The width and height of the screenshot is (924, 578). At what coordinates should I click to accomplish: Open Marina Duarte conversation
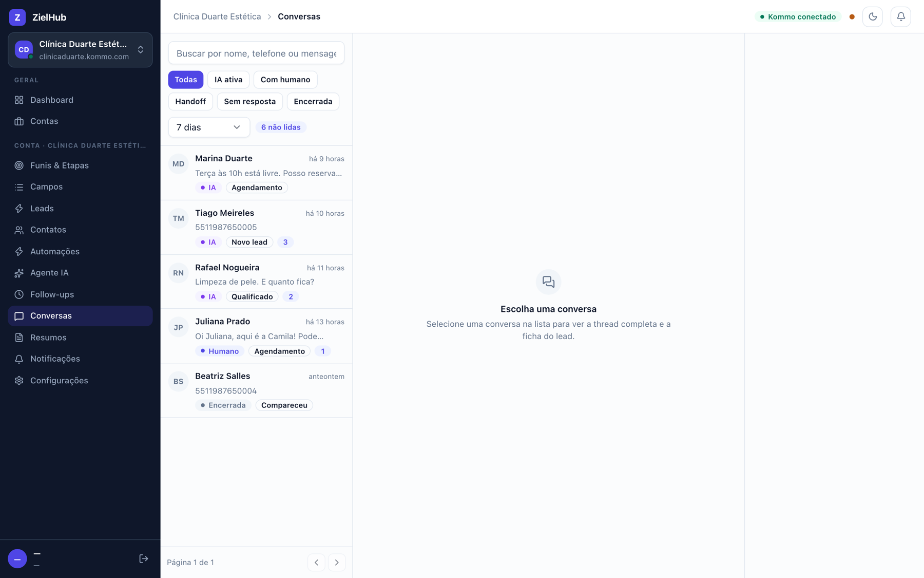[x=257, y=173]
